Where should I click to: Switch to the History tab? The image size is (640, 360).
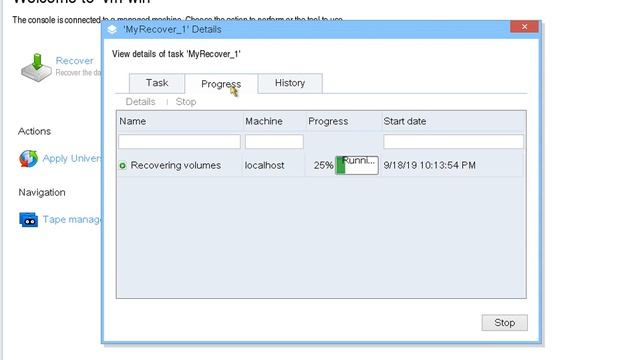pyautogui.click(x=290, y=83)
